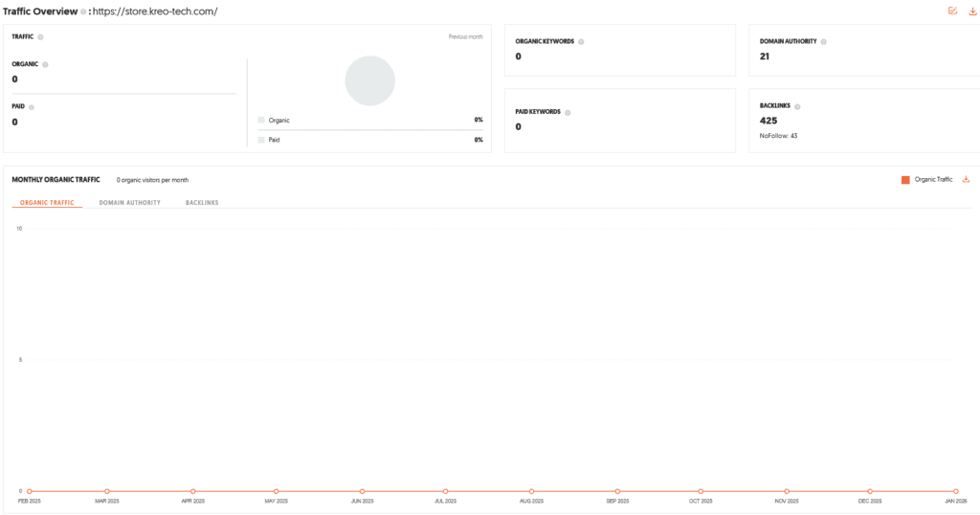Download the Traffic Overview report
This screenshot has width=980, height=515.
(972, 11)
